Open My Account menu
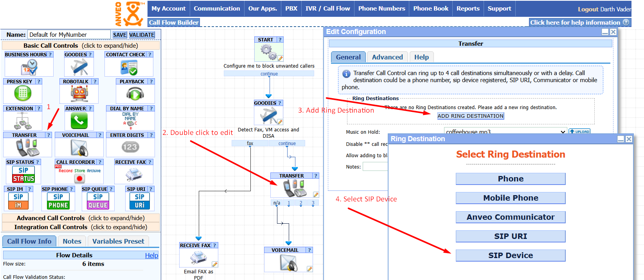The image size is (644, 280). click(x=169, y=9)
